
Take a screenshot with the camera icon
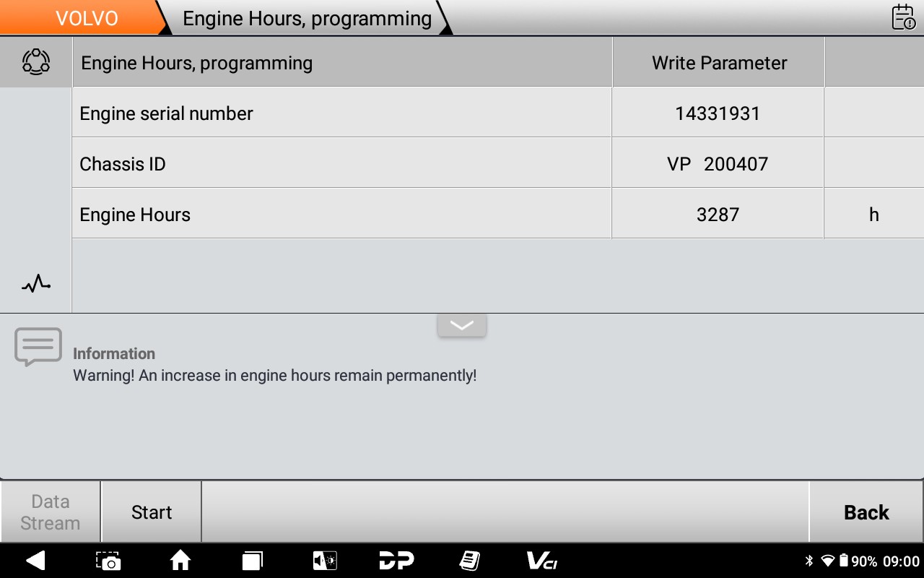(108, 561)
